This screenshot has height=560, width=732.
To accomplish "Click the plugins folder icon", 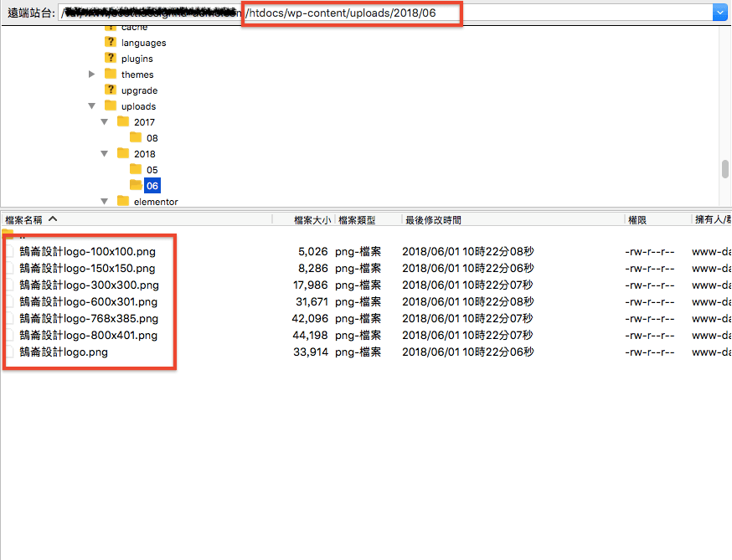I will [x=110, y=59].
